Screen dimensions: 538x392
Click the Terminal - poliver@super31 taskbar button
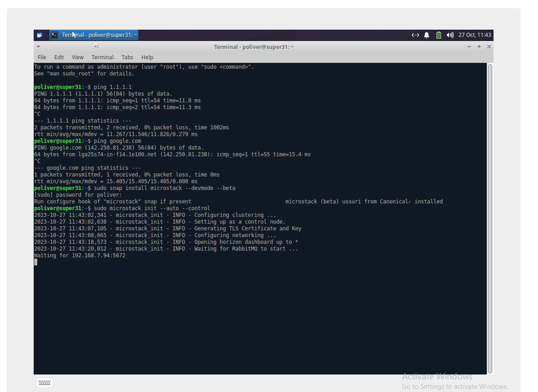pos(99,35)
